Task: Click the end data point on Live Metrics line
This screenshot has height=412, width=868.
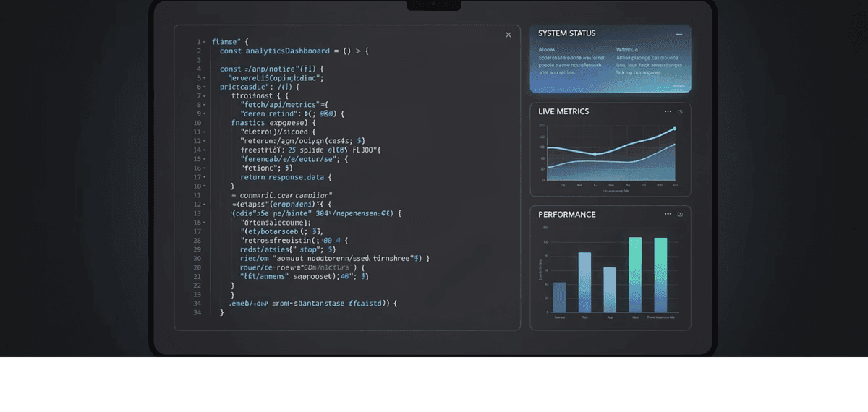Action: point(675,129)
